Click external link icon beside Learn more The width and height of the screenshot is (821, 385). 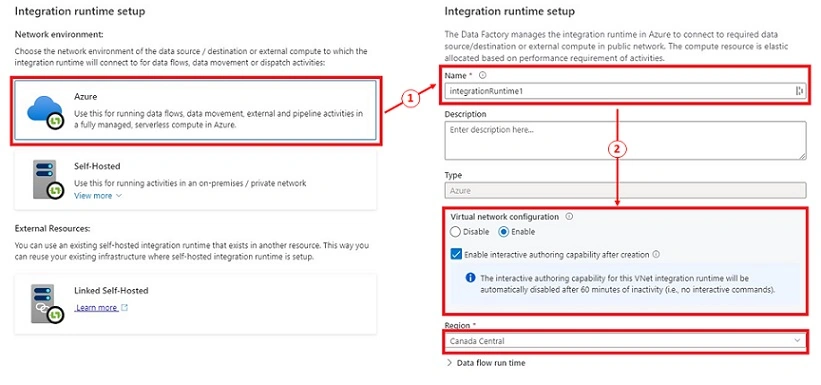point(124,308)
